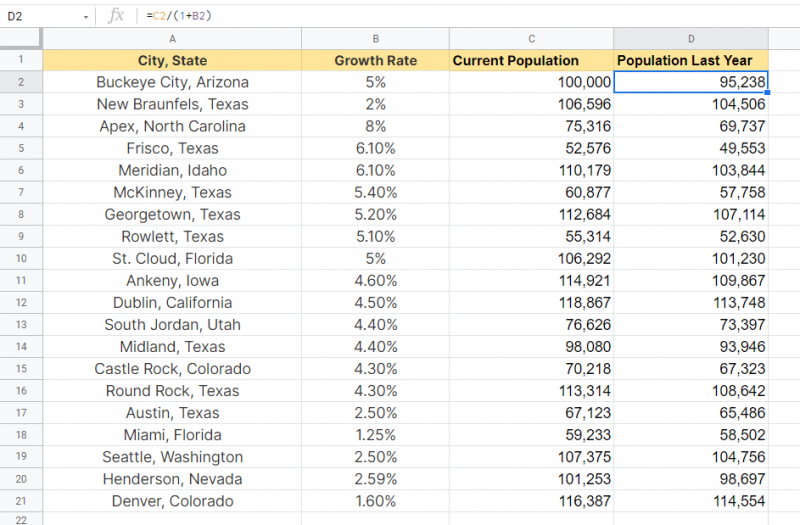Click the 5.40% growth rate cell
The height and width of the screenshot is (525, 800).
pyautogui.click(x=376, y=192)
